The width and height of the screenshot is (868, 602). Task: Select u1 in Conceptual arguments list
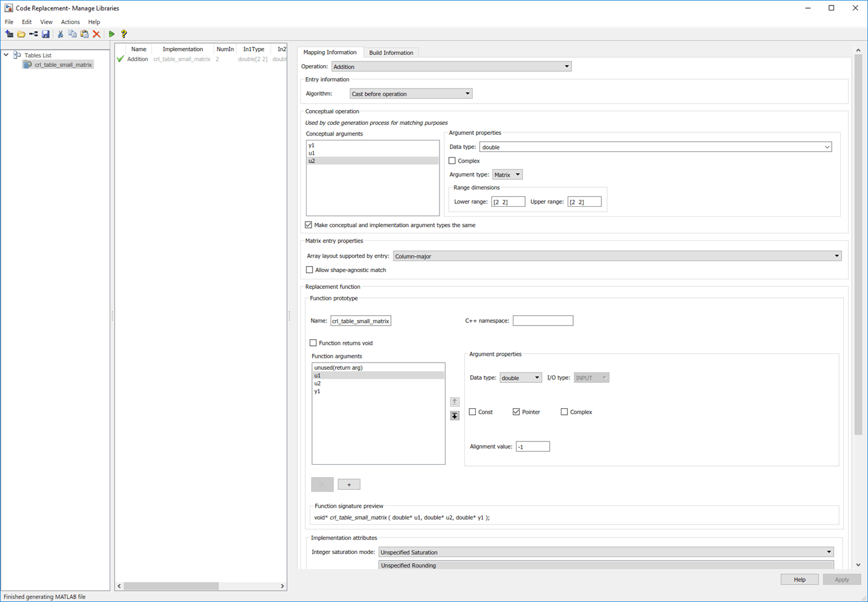coord(372,153)
